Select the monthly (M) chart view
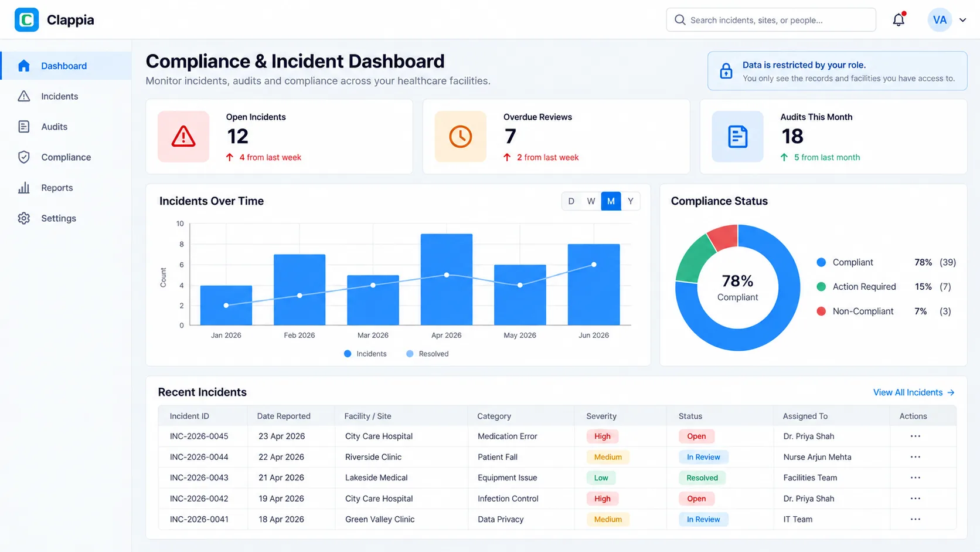 (x=611, y=201)
